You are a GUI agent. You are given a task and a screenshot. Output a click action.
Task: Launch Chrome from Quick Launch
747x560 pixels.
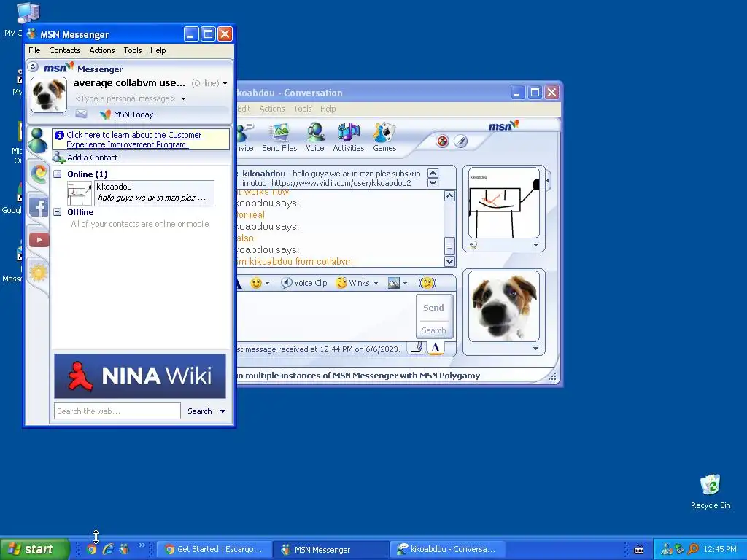[91, 549]
